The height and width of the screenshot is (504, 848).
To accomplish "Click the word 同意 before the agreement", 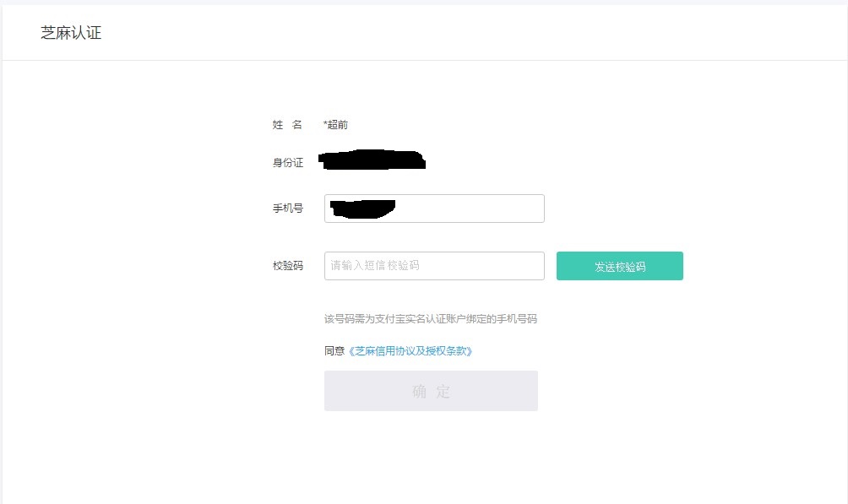I will [334, 351].
